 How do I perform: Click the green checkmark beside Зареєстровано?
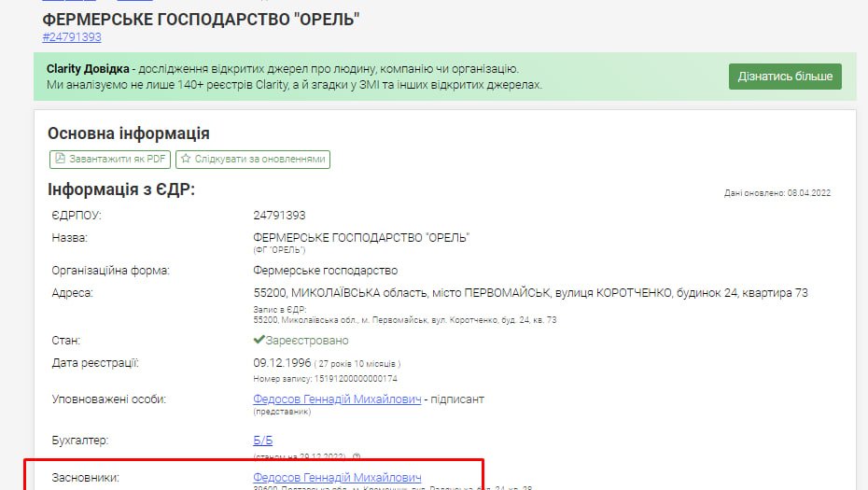pyautogui.click(x=259, y=341)
